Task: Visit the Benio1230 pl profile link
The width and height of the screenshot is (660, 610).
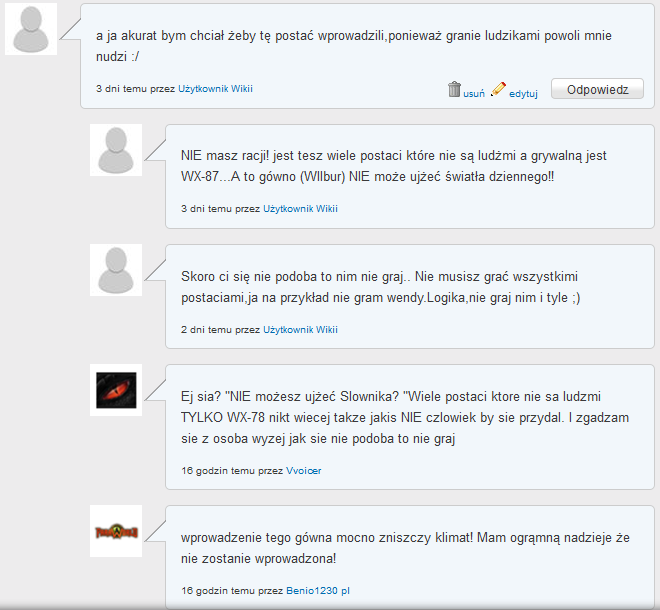Action: pyautogui.click(x=317, y=590)
